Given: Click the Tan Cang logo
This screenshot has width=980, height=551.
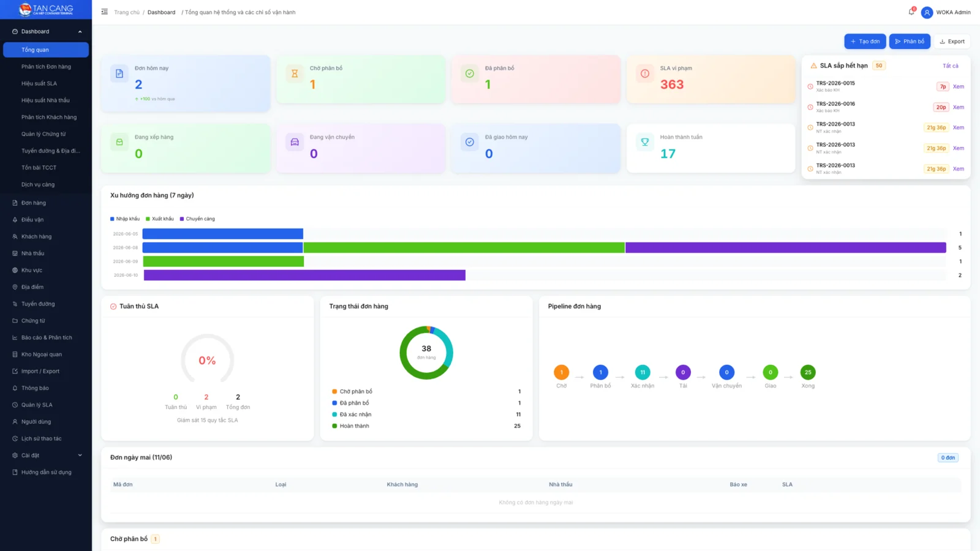Looking at the screenshot, I should tap(46, 9).
